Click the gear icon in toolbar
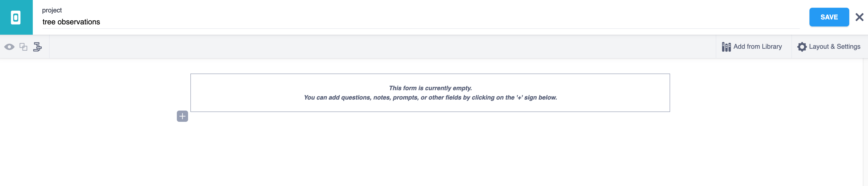The height and width of the screenshot is (186, 868). [x=802, y=47]
